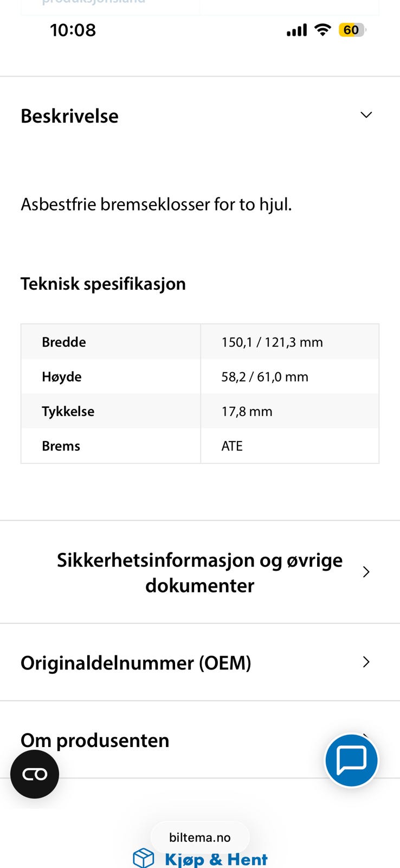
Task: Select the Bredde 150,1 / 121,3 mm value
Action: [272, 342]
